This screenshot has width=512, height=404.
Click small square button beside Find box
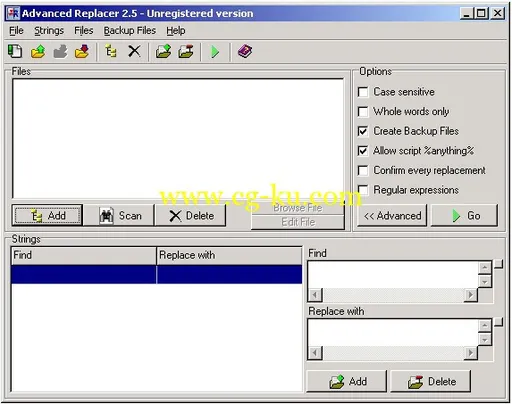(x=498, y=264)
